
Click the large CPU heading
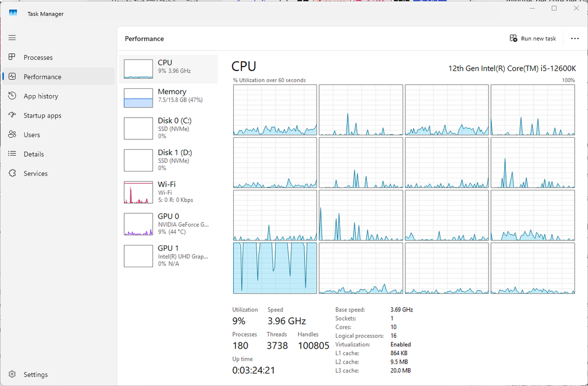[243, 67]
